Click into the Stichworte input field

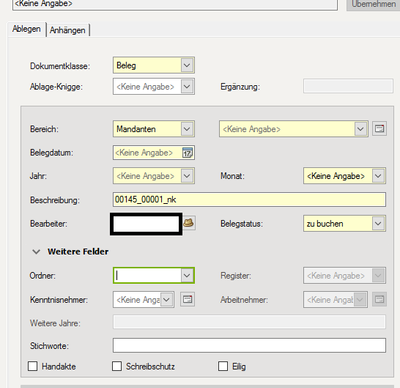pos(249,345)
